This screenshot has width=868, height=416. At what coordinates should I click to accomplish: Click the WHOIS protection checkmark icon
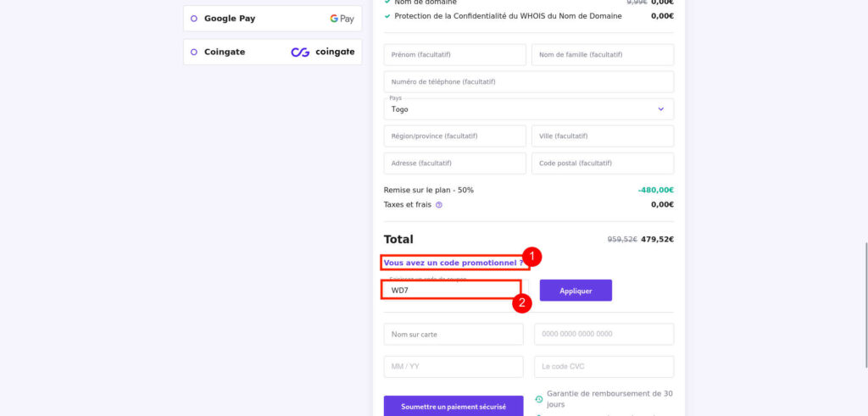coord(387,16)
